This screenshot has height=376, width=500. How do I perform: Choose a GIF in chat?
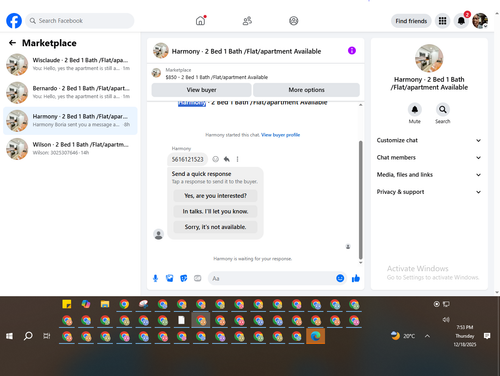point(198,278)
